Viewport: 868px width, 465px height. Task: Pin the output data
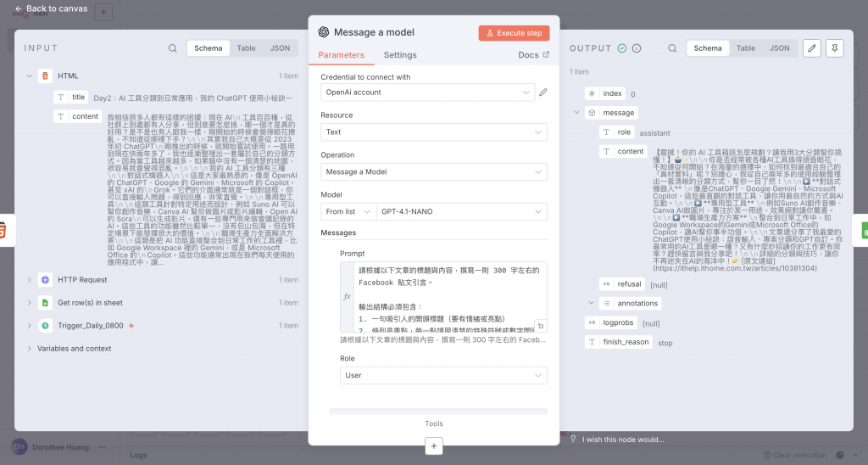pos(835,48)
